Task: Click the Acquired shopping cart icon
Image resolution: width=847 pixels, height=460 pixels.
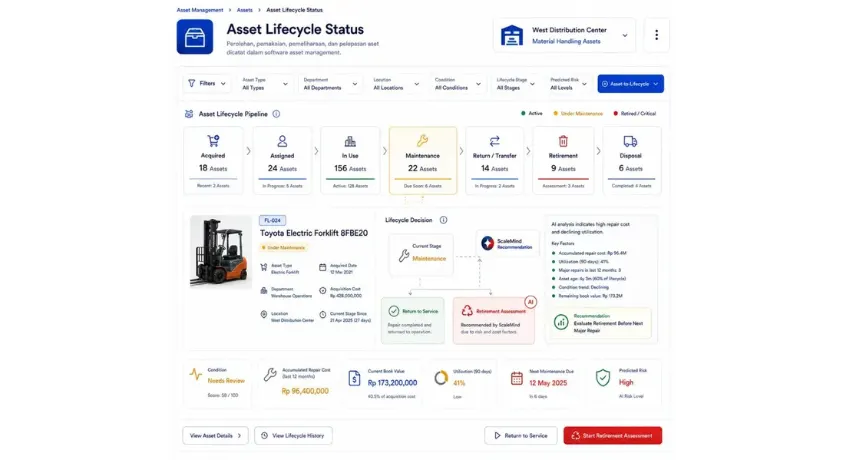Action: point(213,141)
